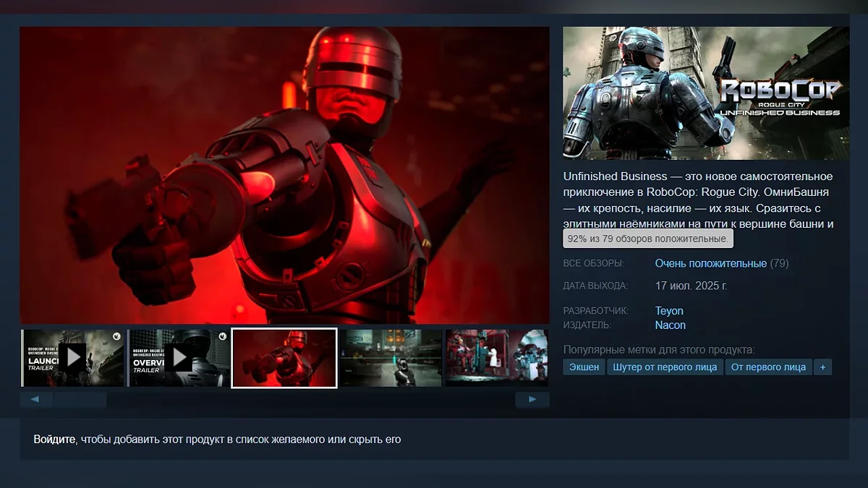Play the Launch Trailer thumbnail
Screen dimensions: 868x488
pyautogui.click(x=72, y=358)
